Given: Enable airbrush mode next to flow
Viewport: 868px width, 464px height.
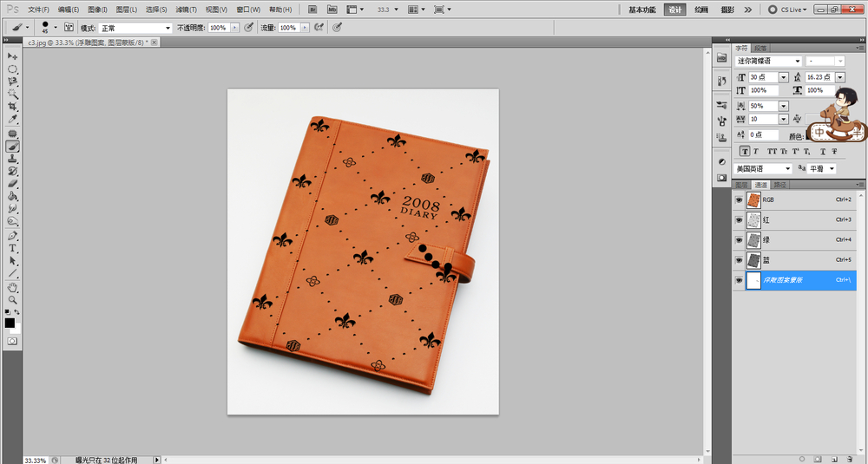Looking at the screenshot, I should coord(319,28).
